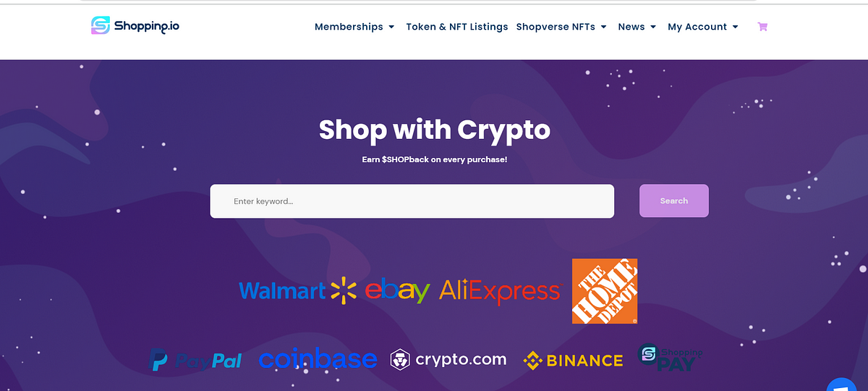This screenshot has height=391, width=868.
Task: Click the PayPal payment logo
Action: pyautogui.click(x=195, y=360)
